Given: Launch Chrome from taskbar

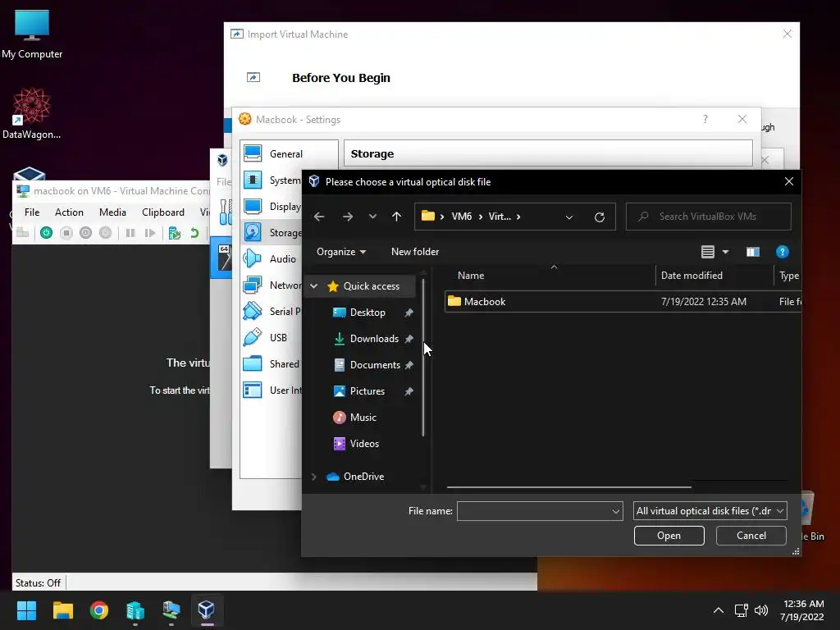Looking at the screenshot, I should point(99,610).
